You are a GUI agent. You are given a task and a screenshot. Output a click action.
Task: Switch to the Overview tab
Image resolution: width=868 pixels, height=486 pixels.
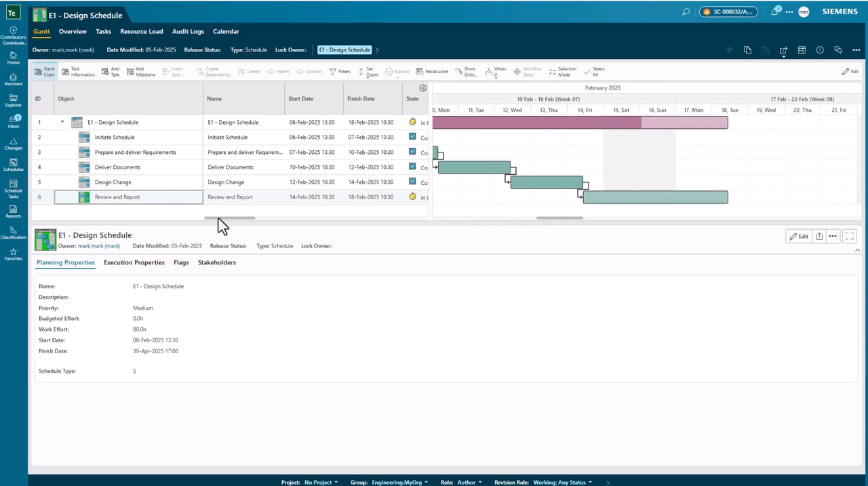click(73, 31)
